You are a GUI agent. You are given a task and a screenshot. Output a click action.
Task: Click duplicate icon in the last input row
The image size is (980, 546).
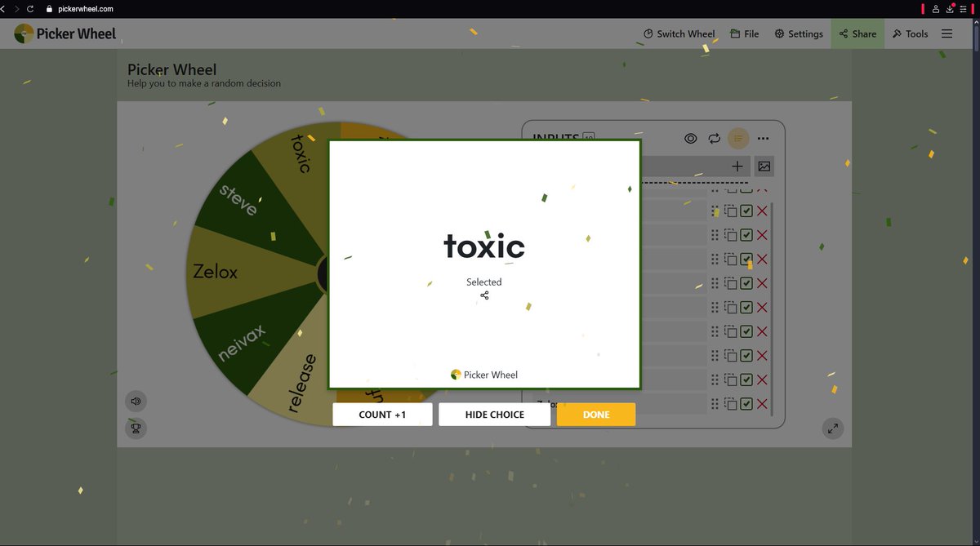tap(731, 404)
